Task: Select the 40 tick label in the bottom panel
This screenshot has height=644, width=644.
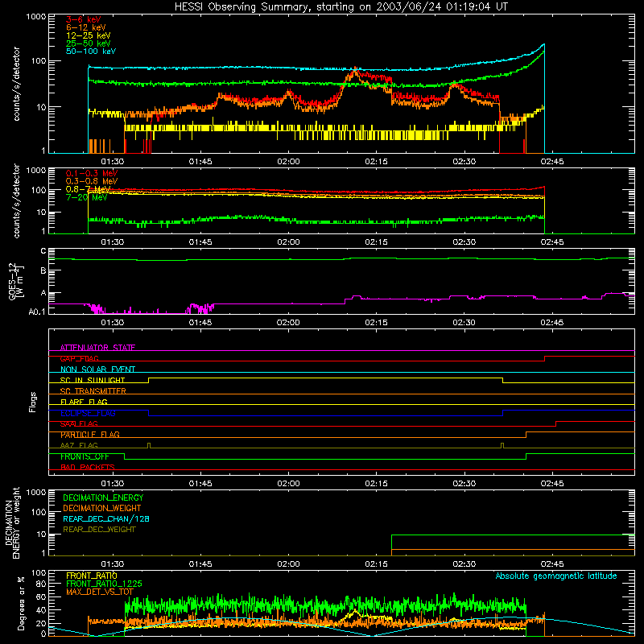Action: click(41, 610)
